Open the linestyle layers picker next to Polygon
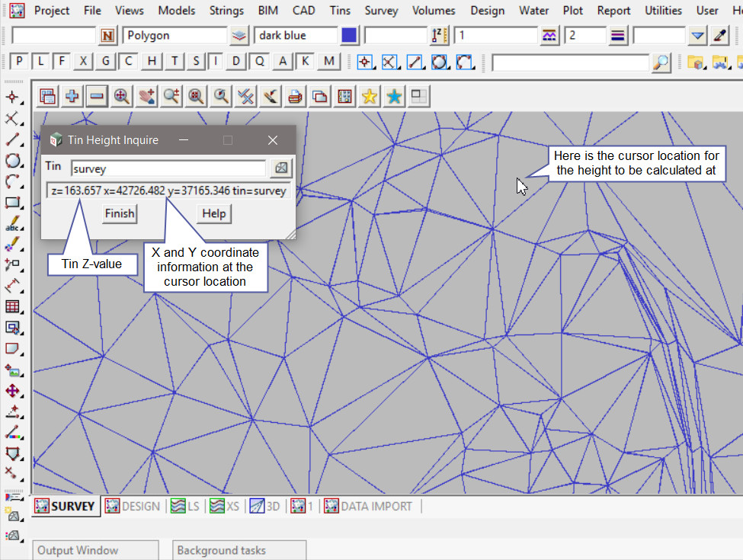Screen dimensions: 743x560 click(x=240, y=36)
